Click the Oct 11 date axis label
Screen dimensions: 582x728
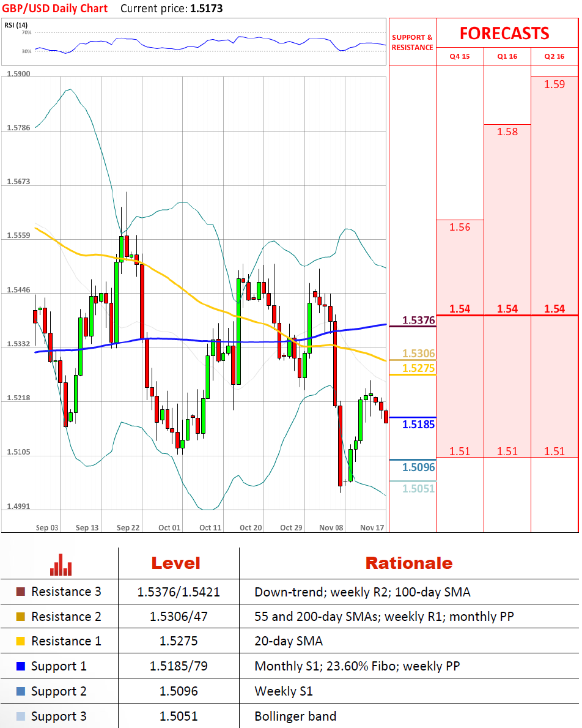[x=211, y=527]
